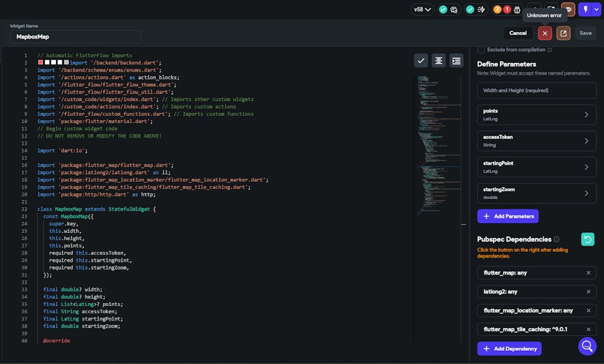Click the Widget Name input field
The height and width of the screenshot is (364, 604).
[75, 37]
